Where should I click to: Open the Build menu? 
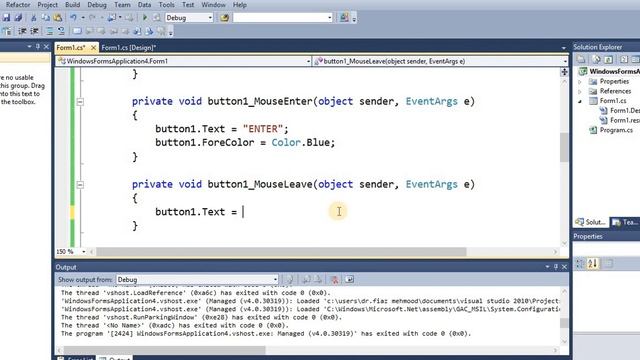pyautogui.click(x=72, y=5)
